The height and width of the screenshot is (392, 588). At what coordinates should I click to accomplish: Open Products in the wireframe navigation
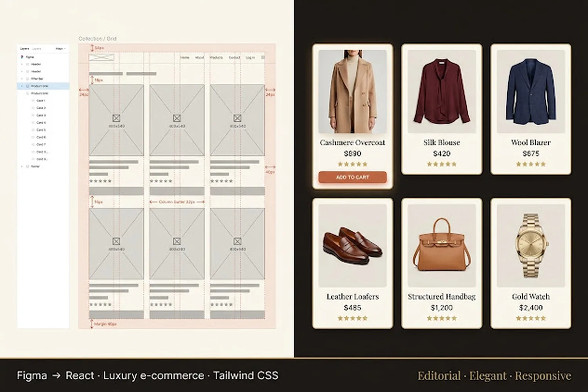216,58
